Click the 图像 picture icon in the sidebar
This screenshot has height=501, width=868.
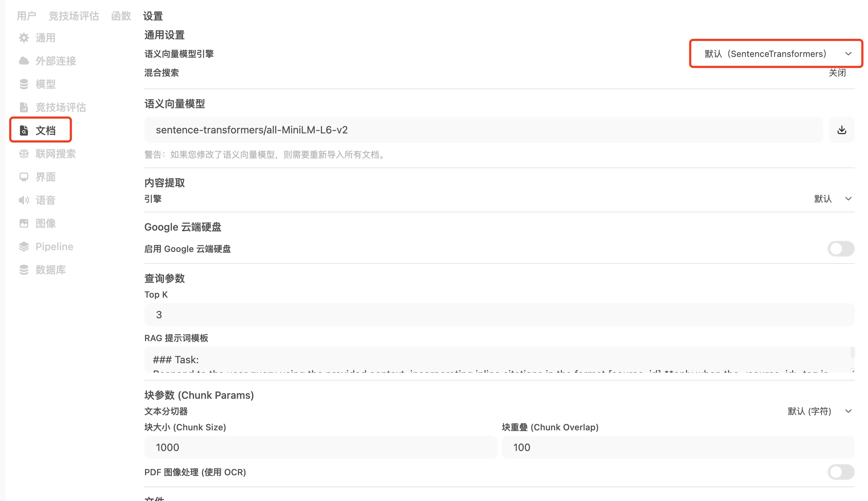pyautogui.click(x=24, y=223)
